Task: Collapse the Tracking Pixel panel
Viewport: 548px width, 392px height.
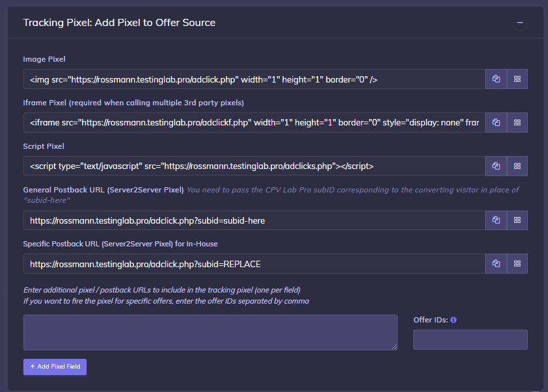Action: click(x=520, y=23)
